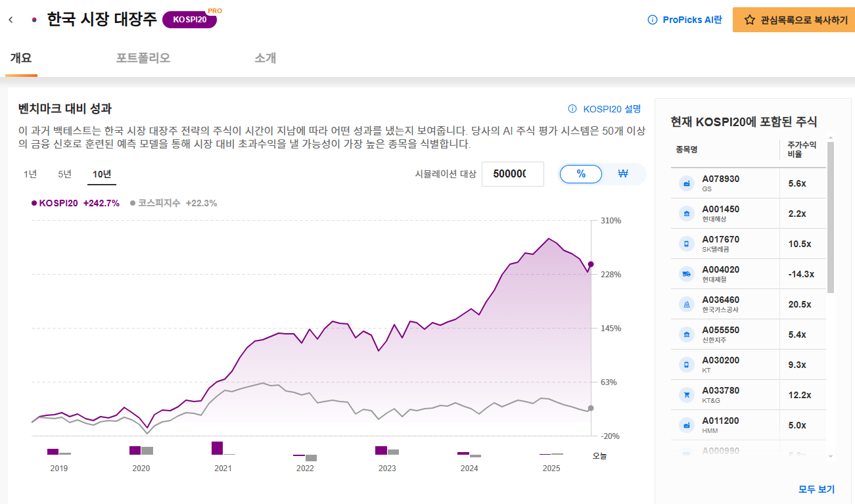Select the 10년 time range
Screen dimensions: 855x504
pyautogui.click(x=102, y=174)
